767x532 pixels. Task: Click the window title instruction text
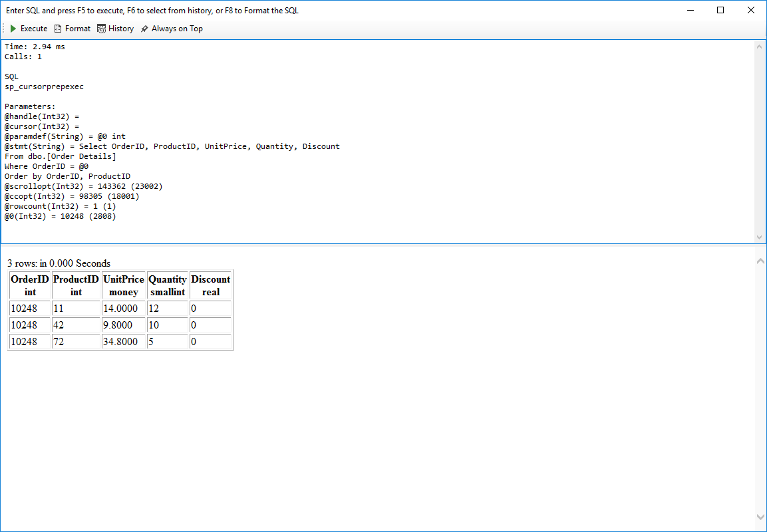click(152, 11)
